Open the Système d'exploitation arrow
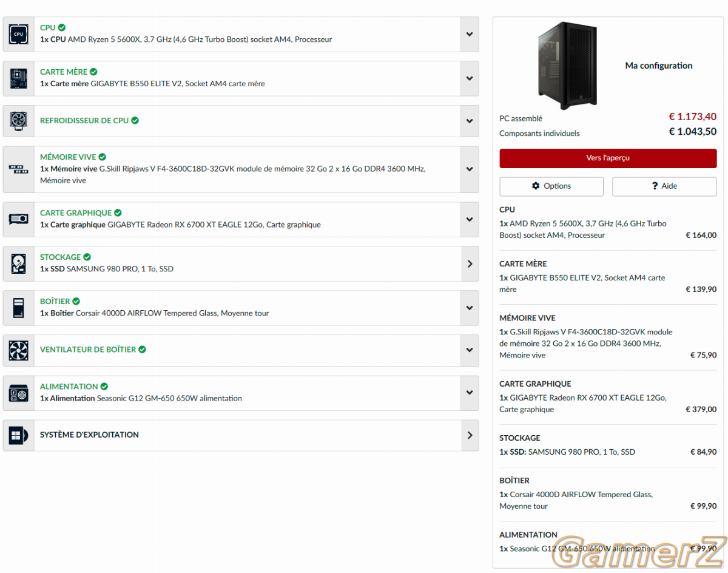The width and height of the screenshot is (728, 573). tap(470, 435)
